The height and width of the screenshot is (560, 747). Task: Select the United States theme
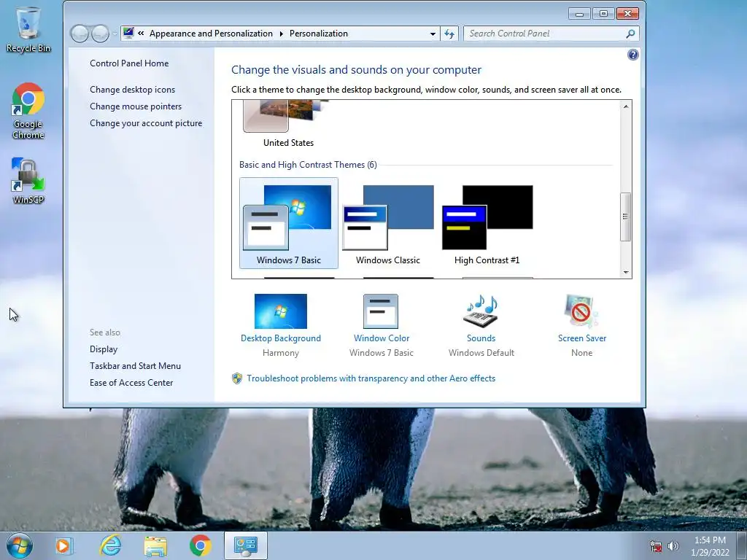tap(289, 125)
